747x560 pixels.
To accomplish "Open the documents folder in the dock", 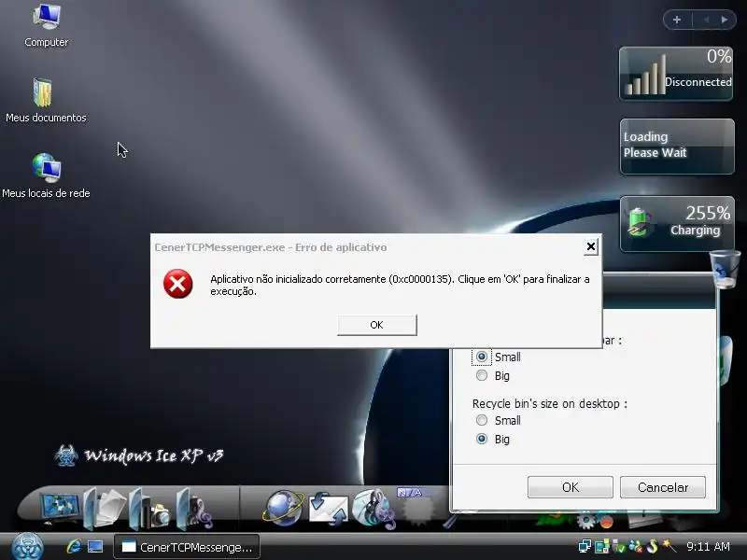I will click(x=105, y=509).
